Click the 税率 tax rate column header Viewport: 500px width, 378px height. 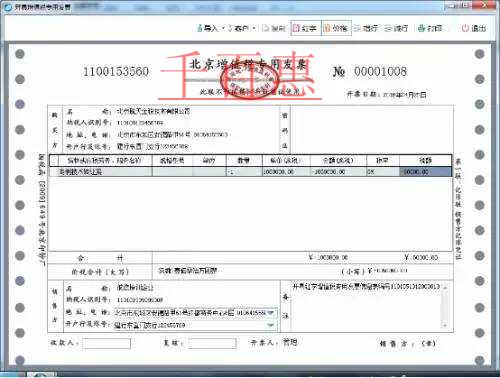tap(383, 161)
